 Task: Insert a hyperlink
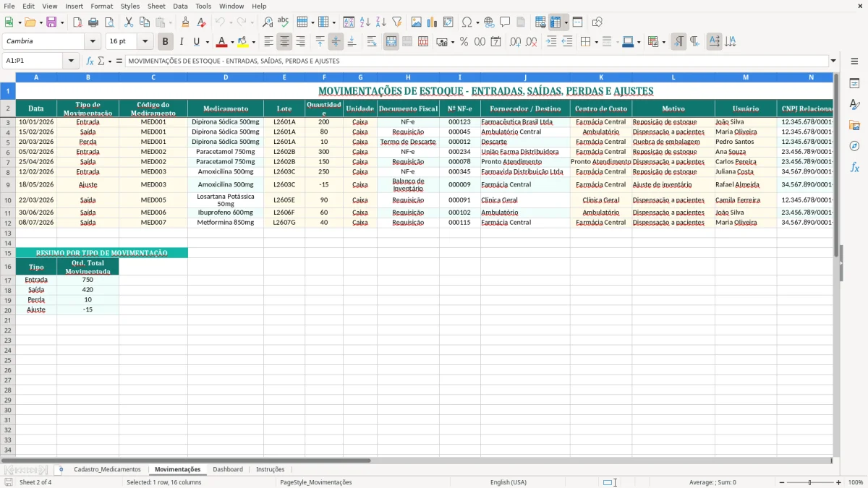click(489, 22)
